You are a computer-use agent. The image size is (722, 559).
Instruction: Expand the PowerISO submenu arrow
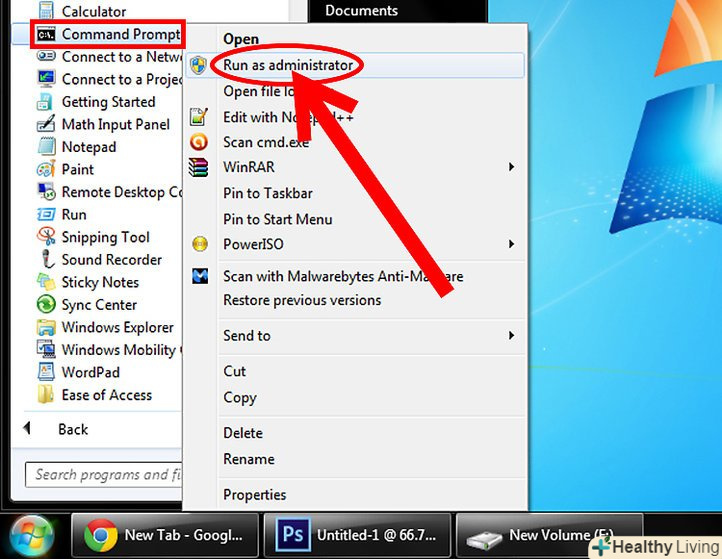511,244
